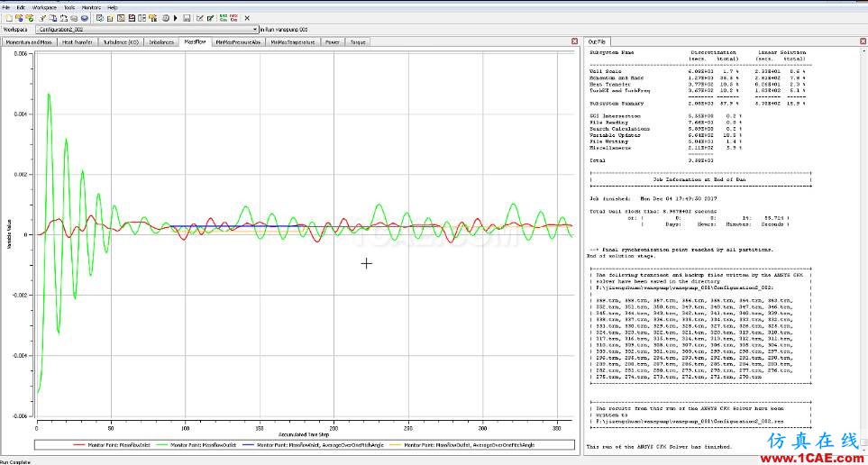The image size is (868, 465).
Task: Click the Monitor Run in Progress icon
Action: [x=19, y=18]
